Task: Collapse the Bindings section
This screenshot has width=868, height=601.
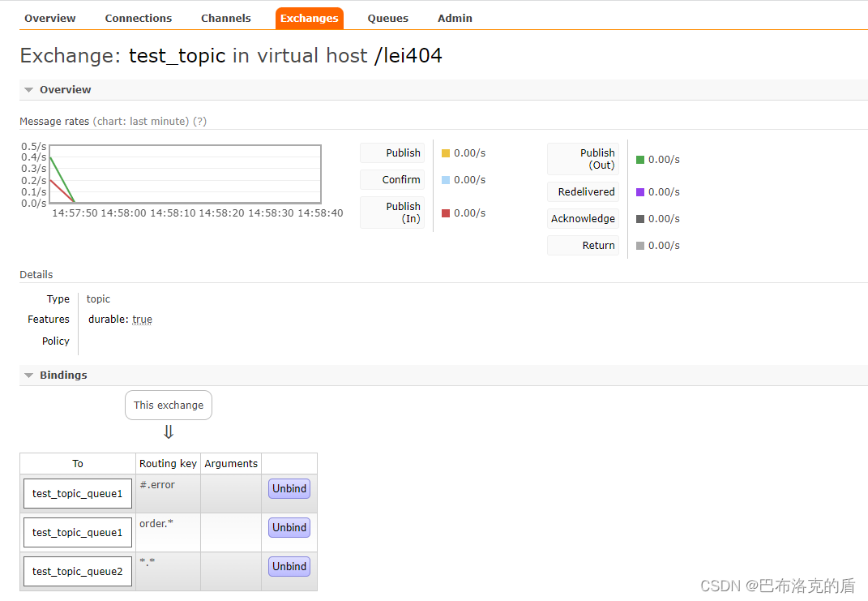Action: pyautogui.click(x=29, y=375)
